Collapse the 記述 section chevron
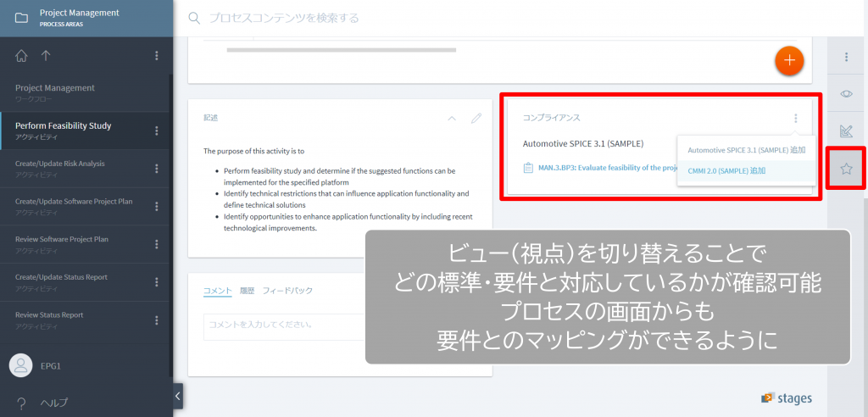Image resolution: width=868 pixels, height=417 pixels. 452,118
